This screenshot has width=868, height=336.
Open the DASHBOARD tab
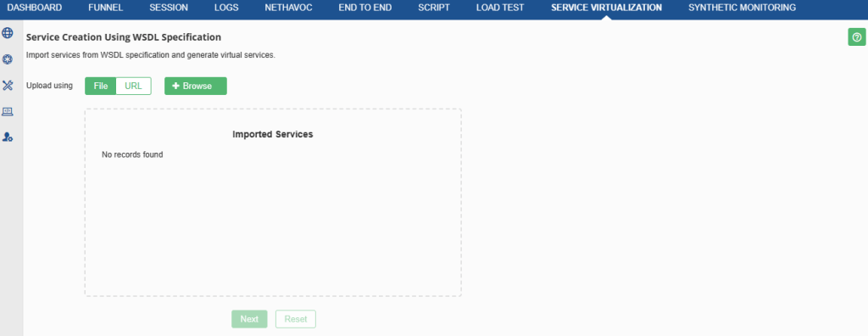click(x=34, y=8)
